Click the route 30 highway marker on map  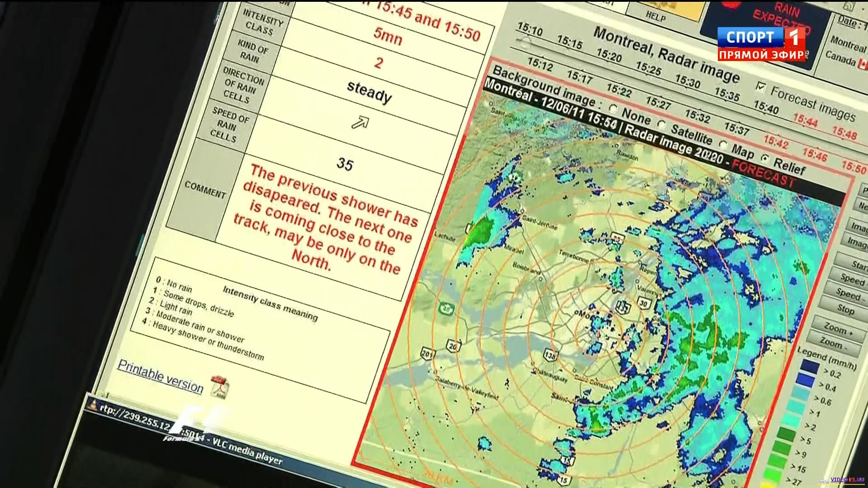pyautogui.click(x=643, y=303)
